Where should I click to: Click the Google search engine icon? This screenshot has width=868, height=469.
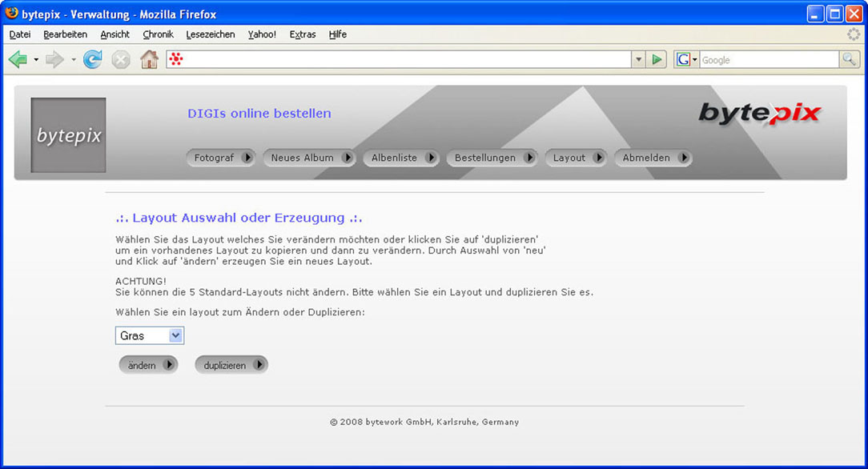click(x=683, y=59)
